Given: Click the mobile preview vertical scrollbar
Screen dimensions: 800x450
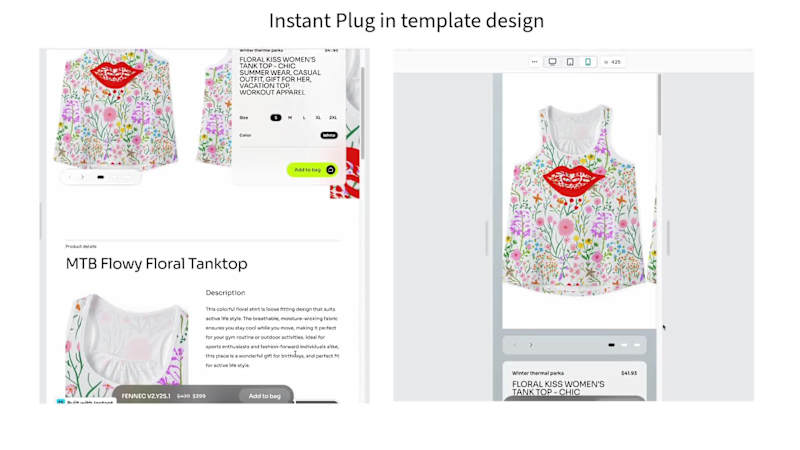Looking at the screenshot, I should [x=659, y=105].
